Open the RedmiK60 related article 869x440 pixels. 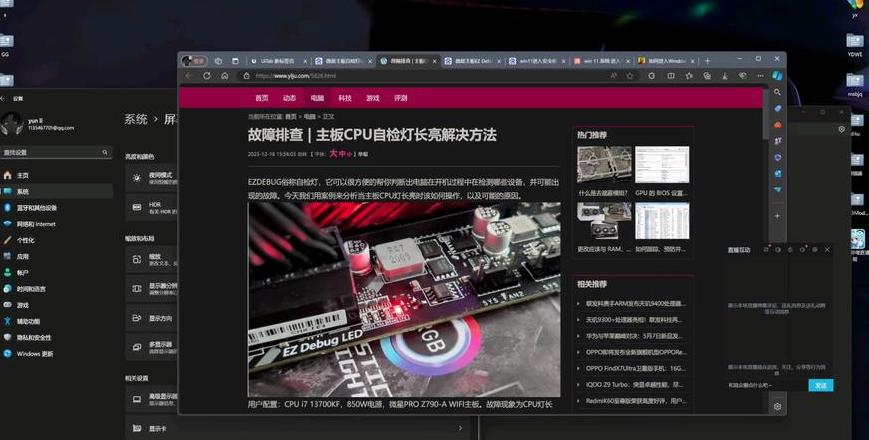click(636, 401)
